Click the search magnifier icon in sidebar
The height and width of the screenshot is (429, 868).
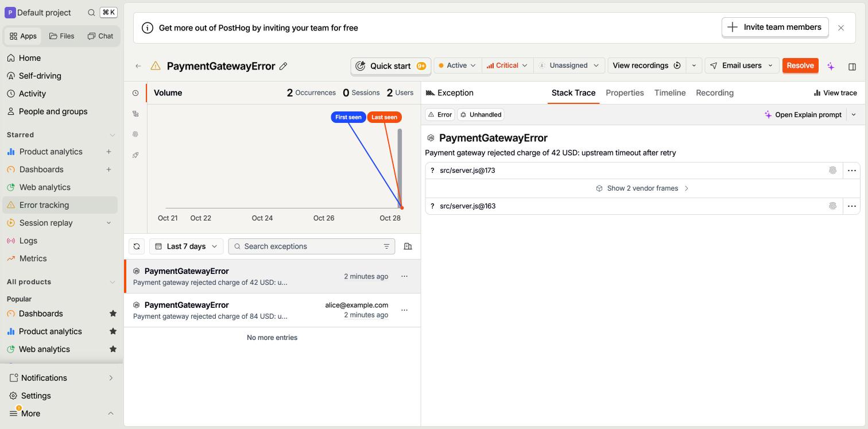click(x=91, y=13)
